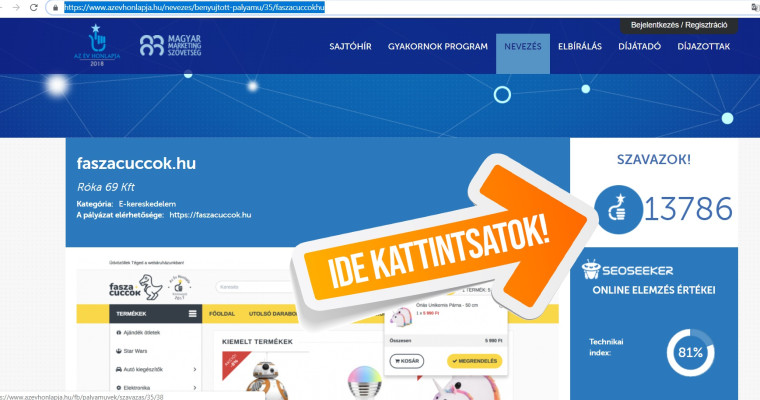Click the Technikai index label
The width and height of the screenshot is (760, 400).
606,347
